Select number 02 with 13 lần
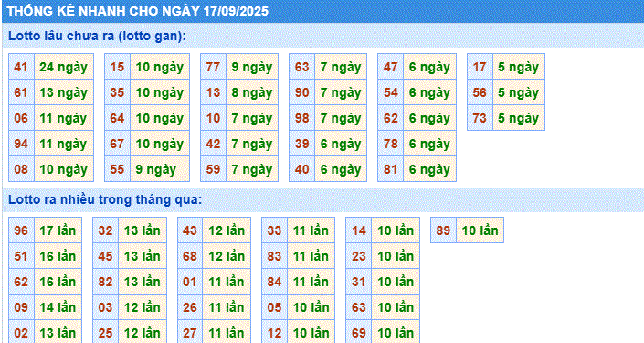 (21, 331)
